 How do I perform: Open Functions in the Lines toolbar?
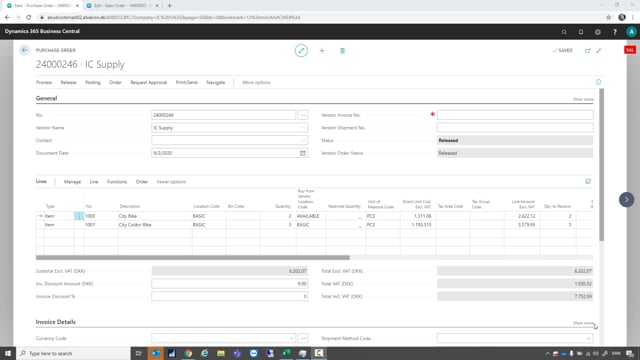pos(117,182)
